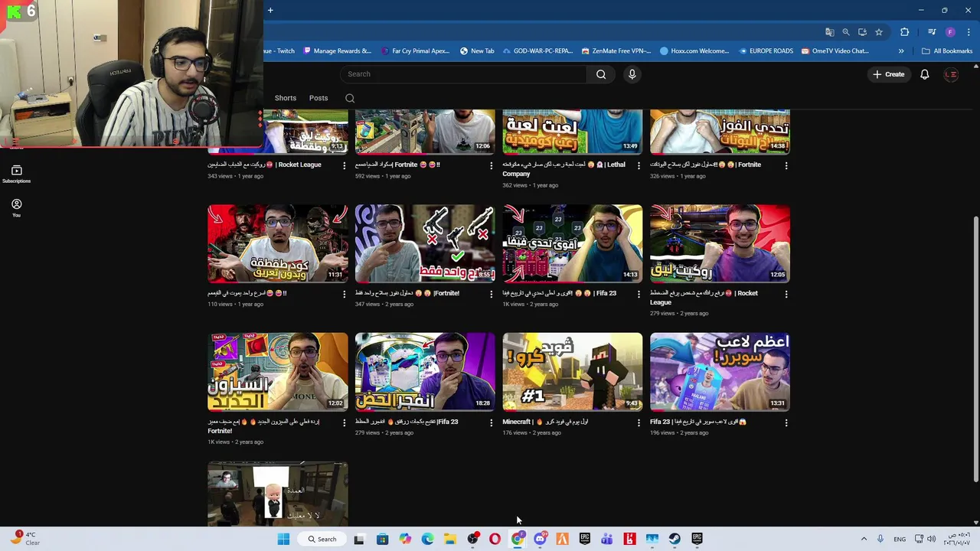
Task: Click the Lethal Company video title
Action: [x=563, y=169]
